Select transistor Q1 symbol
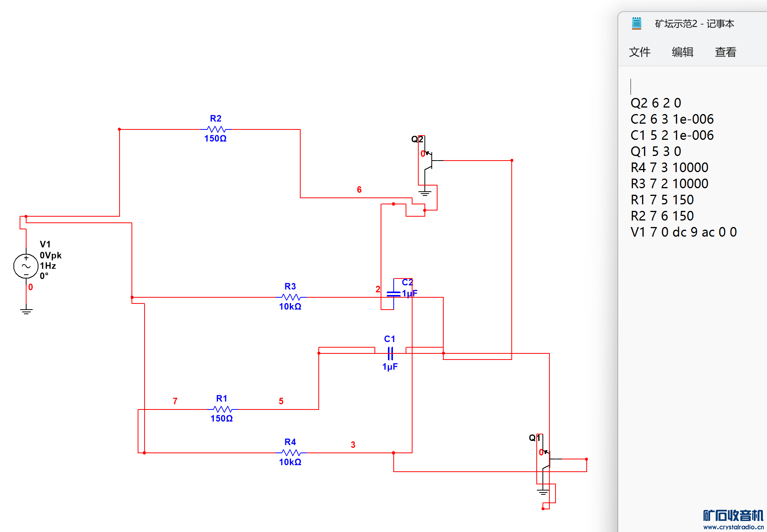Viewport: 767px width, 532px height. click(x=547, y=459)
